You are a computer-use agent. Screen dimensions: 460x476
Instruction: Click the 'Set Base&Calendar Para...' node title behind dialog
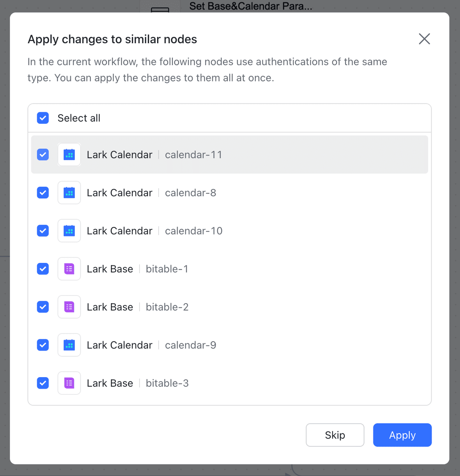click(251, 6)
